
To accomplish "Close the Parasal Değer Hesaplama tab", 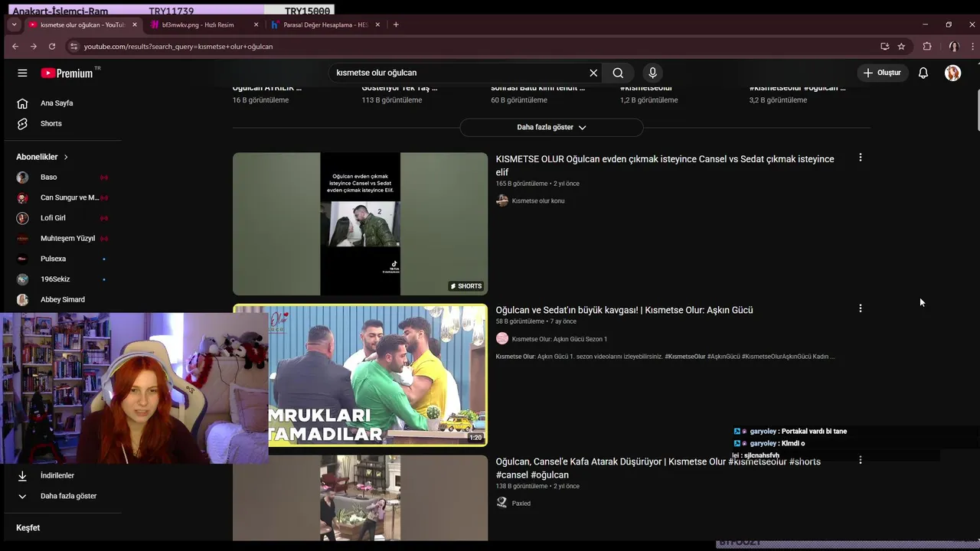I will click(x=377, y=24).
